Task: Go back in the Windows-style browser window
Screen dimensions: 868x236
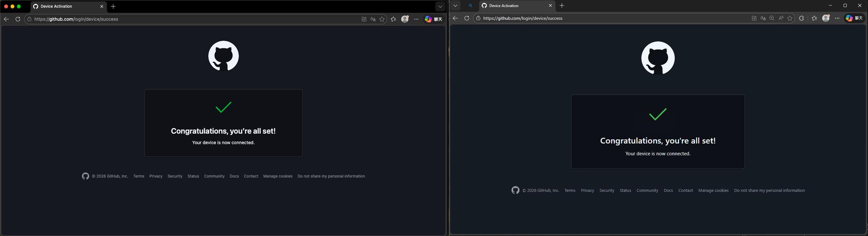Action: pyautogui.click(x=455, y=18)
